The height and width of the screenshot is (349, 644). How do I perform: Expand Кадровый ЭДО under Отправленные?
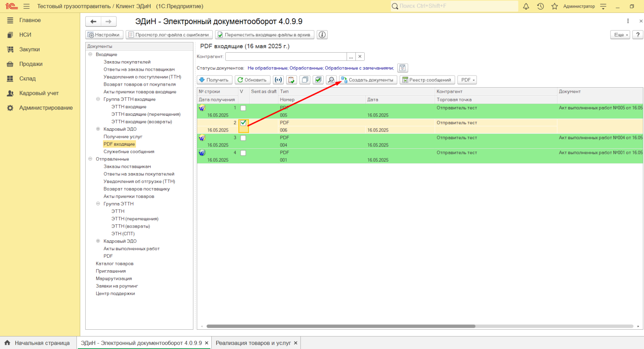98,241
